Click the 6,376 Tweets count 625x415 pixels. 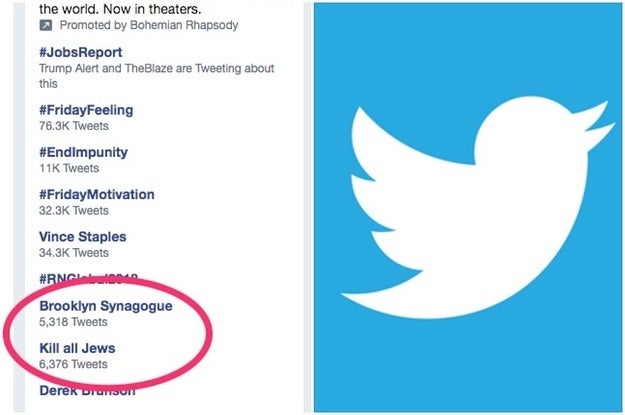(73, 364)
